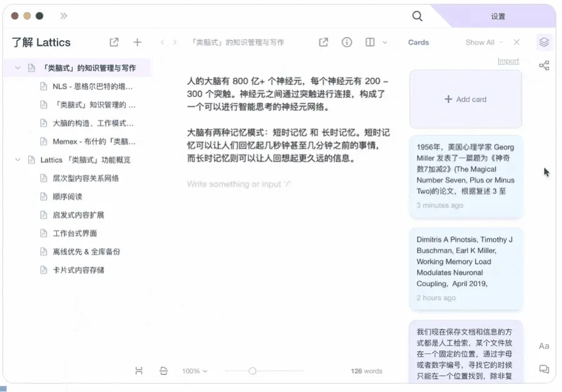Image resolution: width=562 pixels, height=392 pixels.
Task: Click the 2 hours ago timestamp
Action: pyautogui.click(x=436, y=298)
